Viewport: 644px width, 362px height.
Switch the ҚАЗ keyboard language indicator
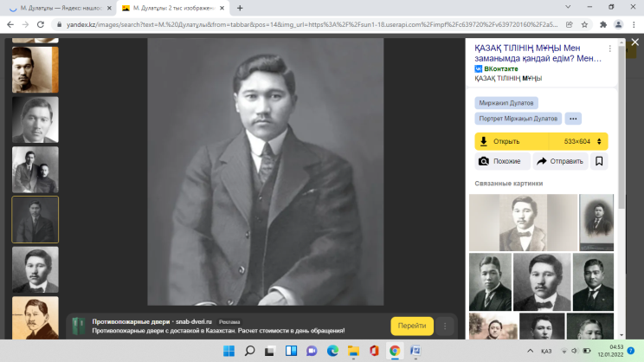pos(546,351)
